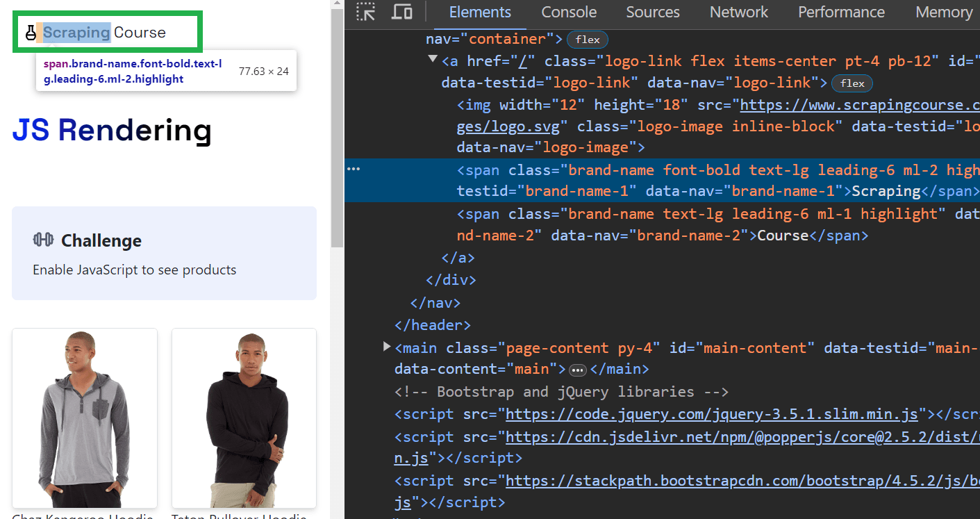
Task: Open the black pullover hoodie thumbnail
Action: (x=244, y=418)
